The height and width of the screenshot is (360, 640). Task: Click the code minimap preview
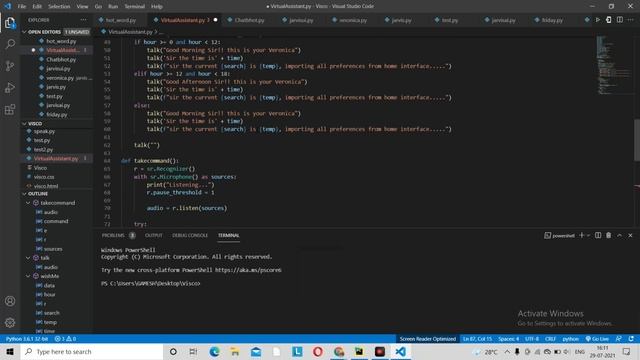(614, 65)
